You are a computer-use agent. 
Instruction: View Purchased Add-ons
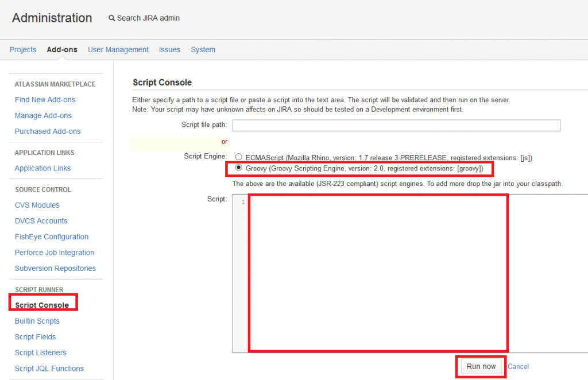click(48, 131)
